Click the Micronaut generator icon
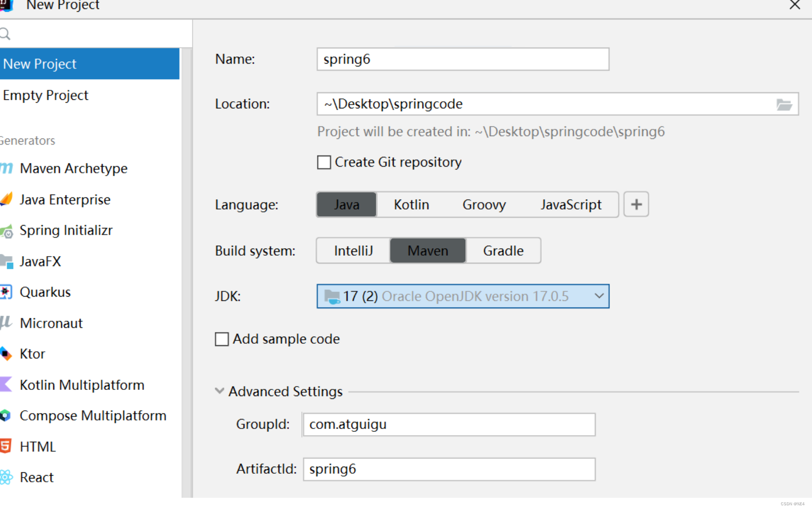This screenshot has width=812, height=510. [x=6, y=323]
